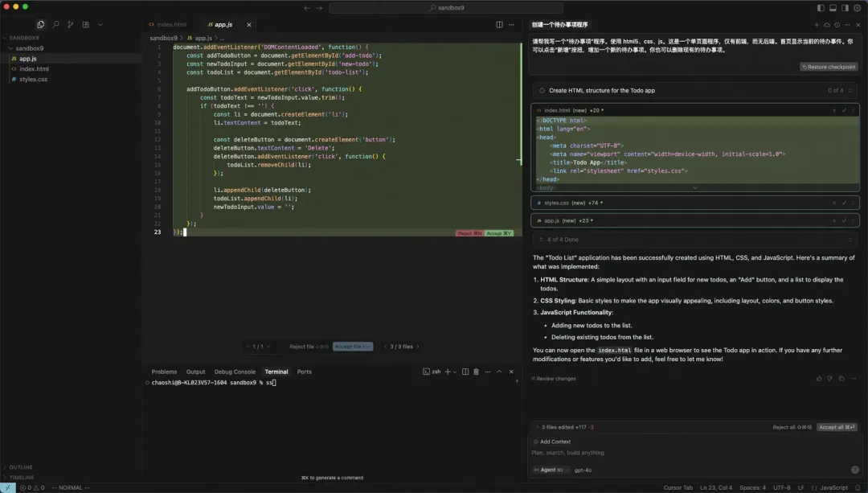Toggle the secondary sidebar layout button

click(x=845, y=7)
